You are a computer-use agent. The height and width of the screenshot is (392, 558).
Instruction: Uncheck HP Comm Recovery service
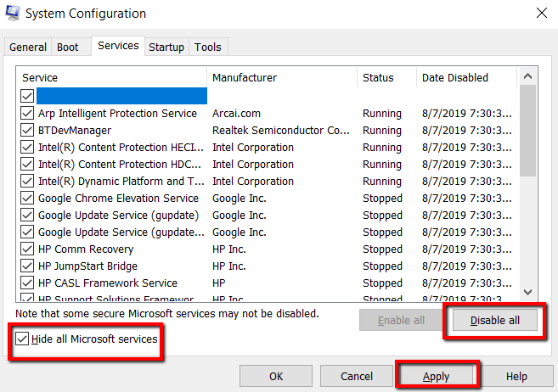coord(27,249)
